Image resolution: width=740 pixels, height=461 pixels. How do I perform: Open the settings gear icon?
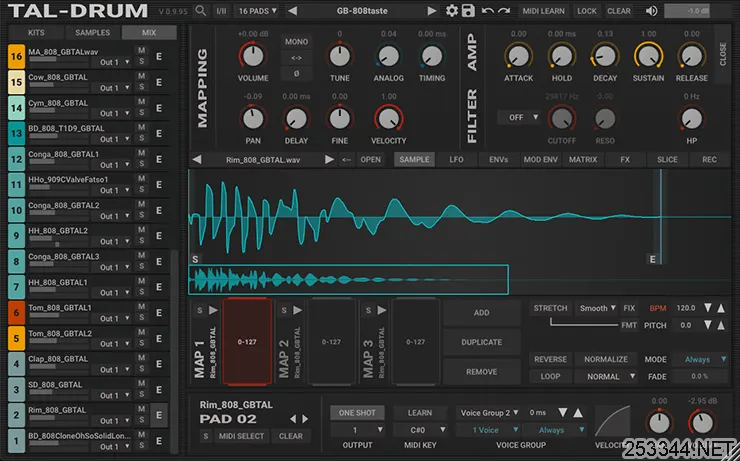[x=452, y=10]
